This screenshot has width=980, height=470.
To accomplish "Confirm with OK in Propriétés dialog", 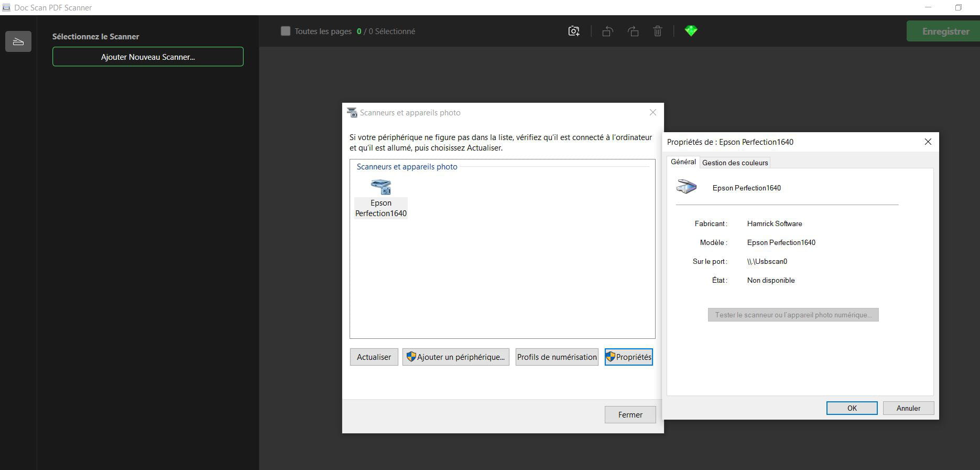I will [x=852, y=408].
